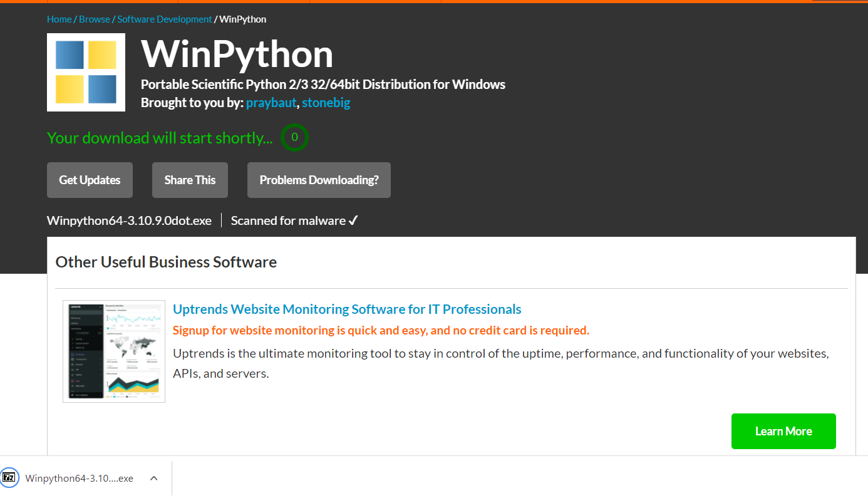Click WinPython breadcrumb text
Viewport: 868px width, 498px height.
(243, 19)
